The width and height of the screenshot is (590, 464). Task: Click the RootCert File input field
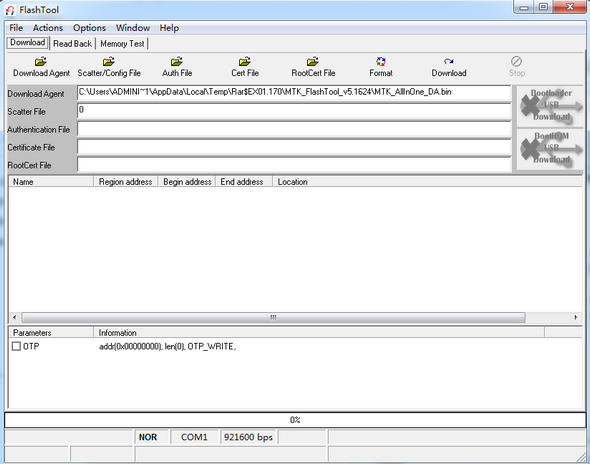pyautogui.click(x=294, y=165)
